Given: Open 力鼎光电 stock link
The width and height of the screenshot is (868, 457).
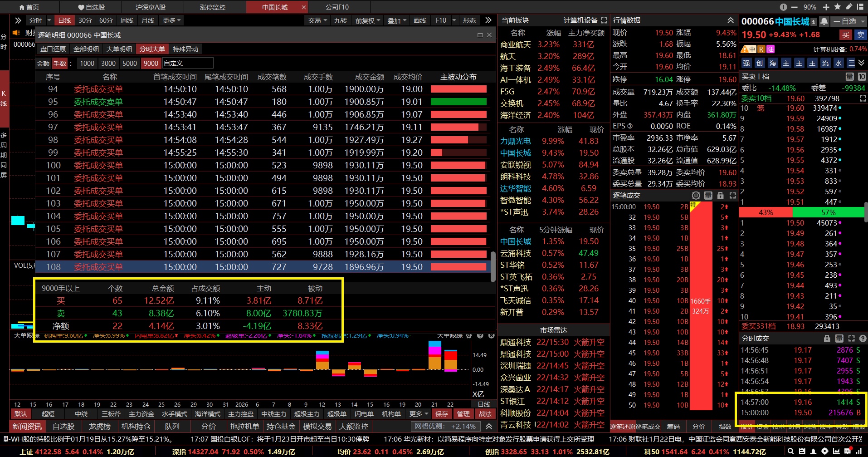Looking at the screenshot, I should point(515,142).
